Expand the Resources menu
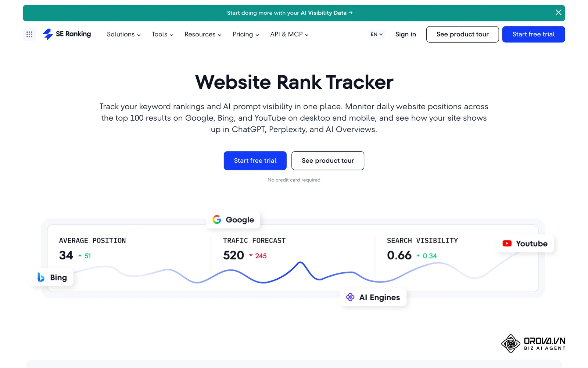Screen dimensions: 588x368 point(203,34)
